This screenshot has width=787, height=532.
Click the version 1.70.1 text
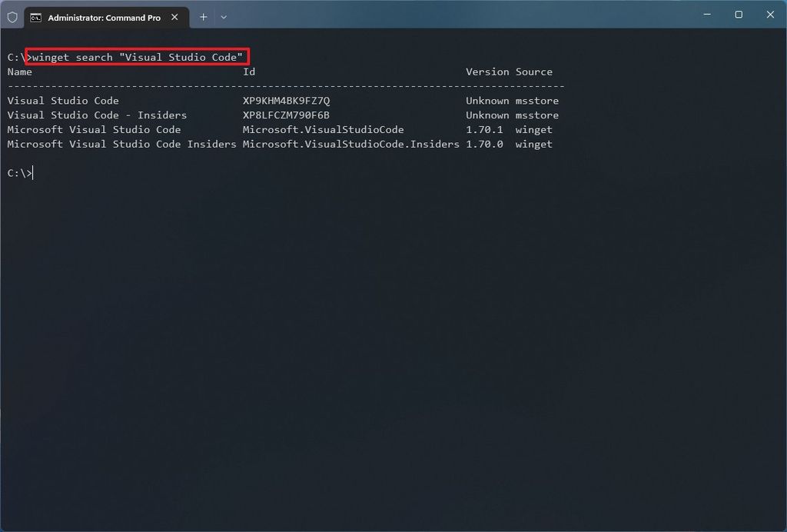tap(484, 129)
